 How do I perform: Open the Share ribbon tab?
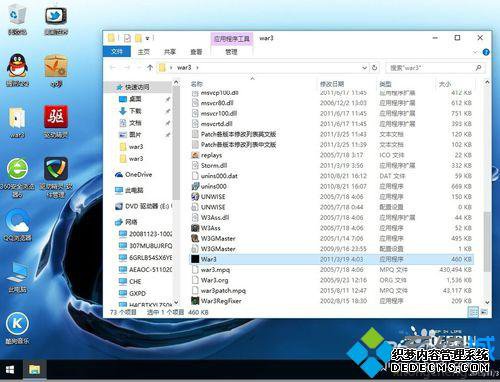tap(170, 52)
